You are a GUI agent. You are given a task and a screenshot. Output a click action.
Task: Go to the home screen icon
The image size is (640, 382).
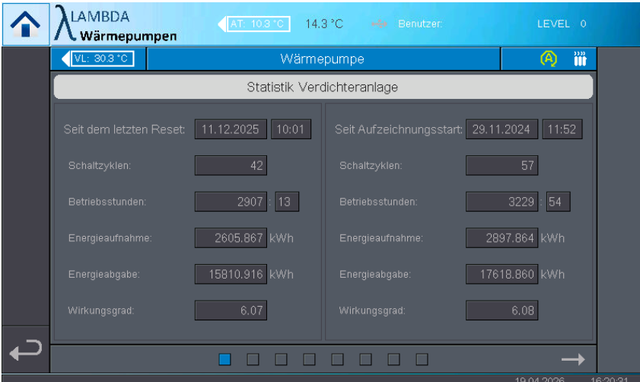point(25,24)
